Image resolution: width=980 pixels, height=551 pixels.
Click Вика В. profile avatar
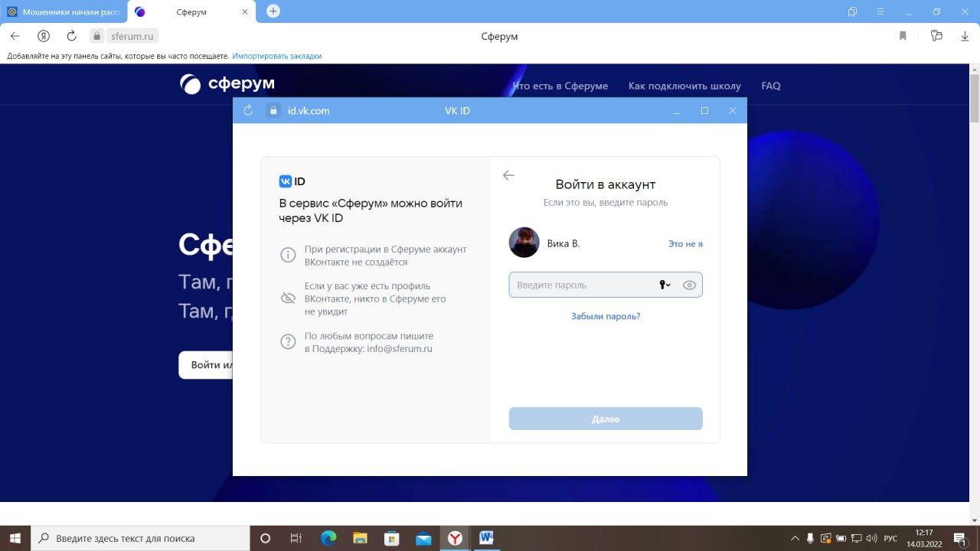[524, 243]
